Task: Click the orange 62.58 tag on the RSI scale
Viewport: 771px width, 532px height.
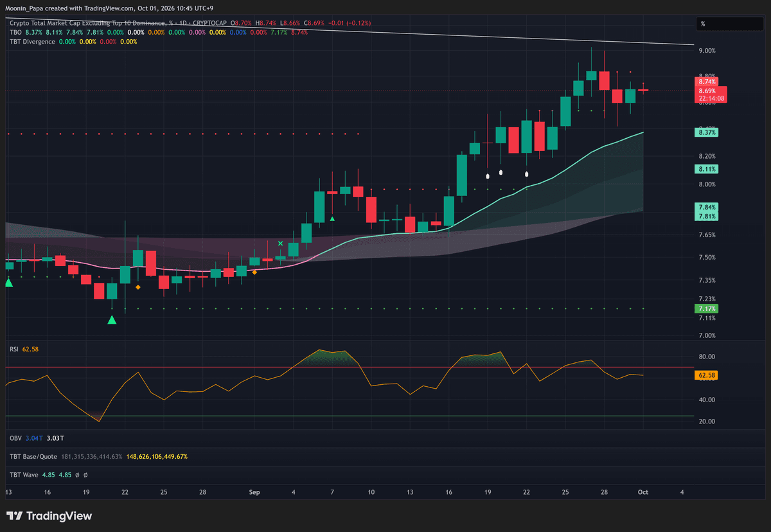Action: tap(707, 374)
